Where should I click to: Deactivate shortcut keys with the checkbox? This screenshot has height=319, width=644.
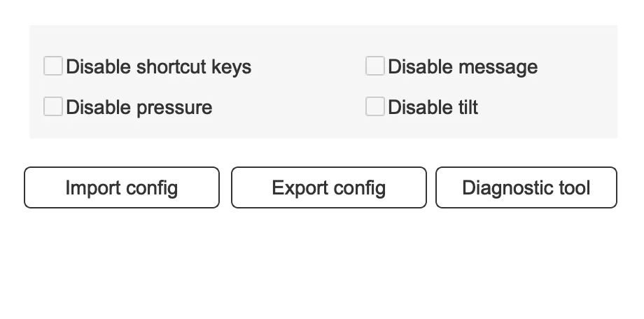click(53, 66)
